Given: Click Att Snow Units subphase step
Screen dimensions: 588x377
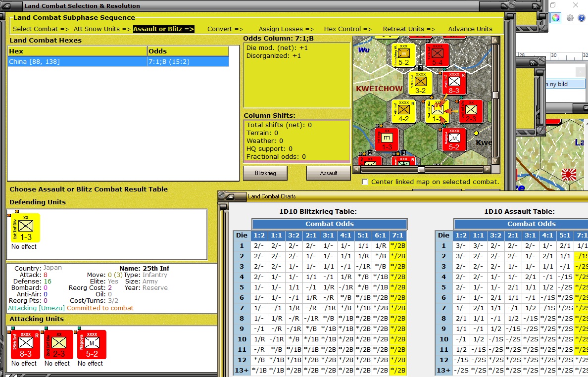Looking at the screenshot, I should (x=102, y=29).
